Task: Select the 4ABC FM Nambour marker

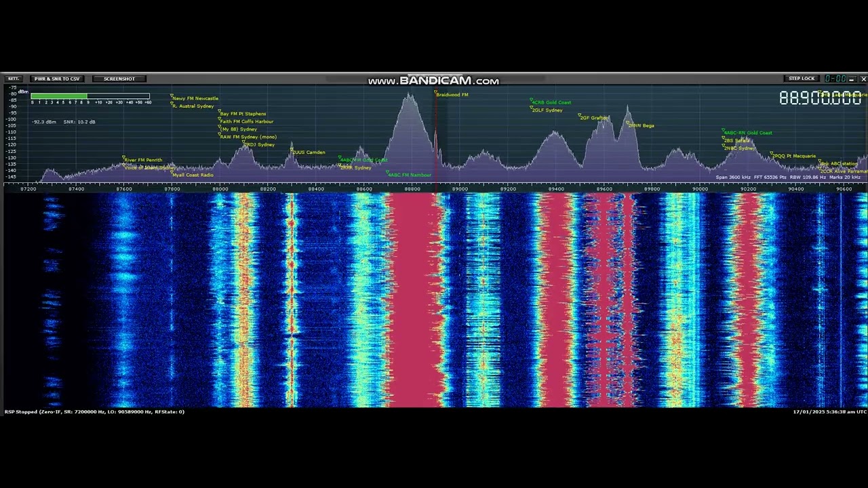Action: (410, 175)
